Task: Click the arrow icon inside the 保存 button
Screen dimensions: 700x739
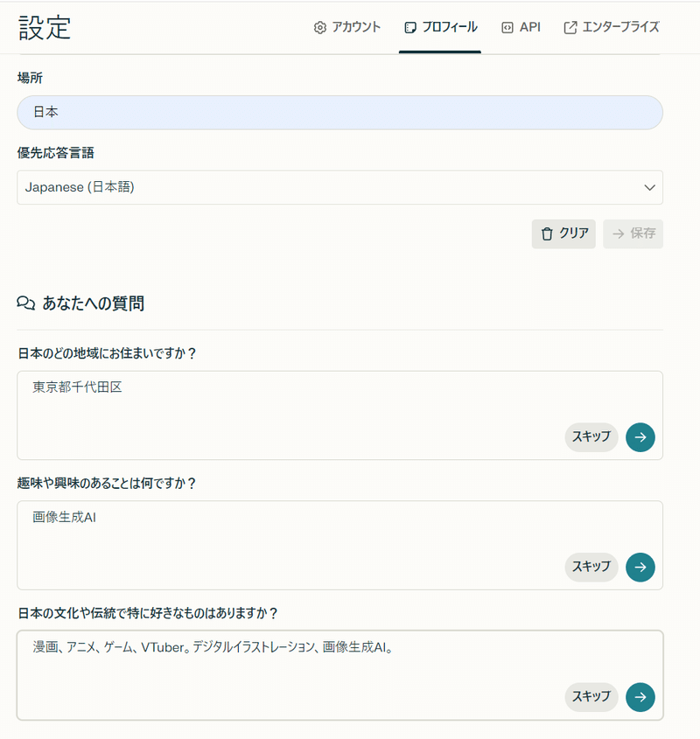Action: click(619, 234)
